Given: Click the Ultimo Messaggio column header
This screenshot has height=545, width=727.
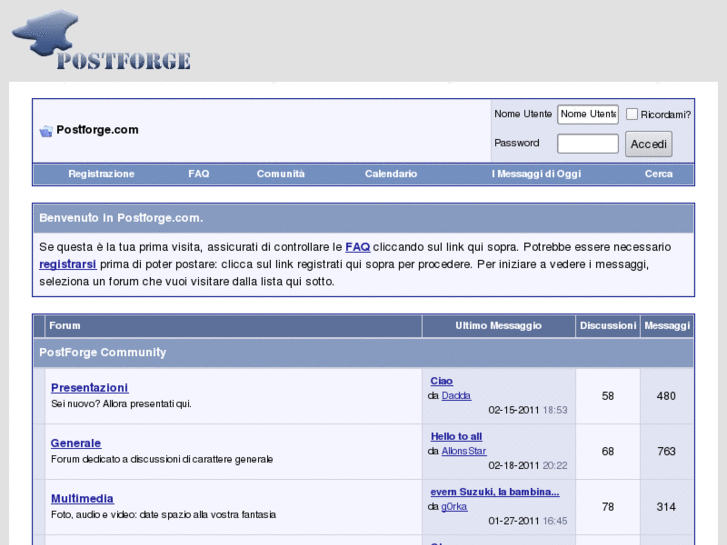Looking at the screenshot, I should (x=498, y=326).
